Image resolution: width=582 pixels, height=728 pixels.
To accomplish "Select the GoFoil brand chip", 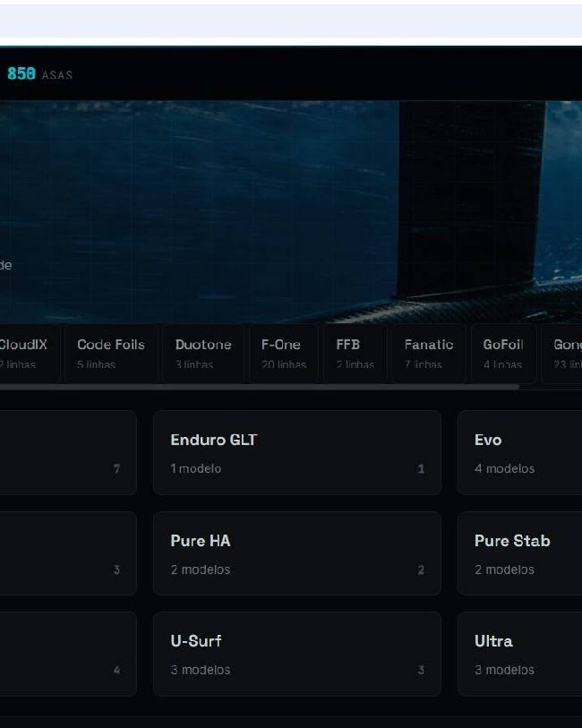I will pos(503,354).
